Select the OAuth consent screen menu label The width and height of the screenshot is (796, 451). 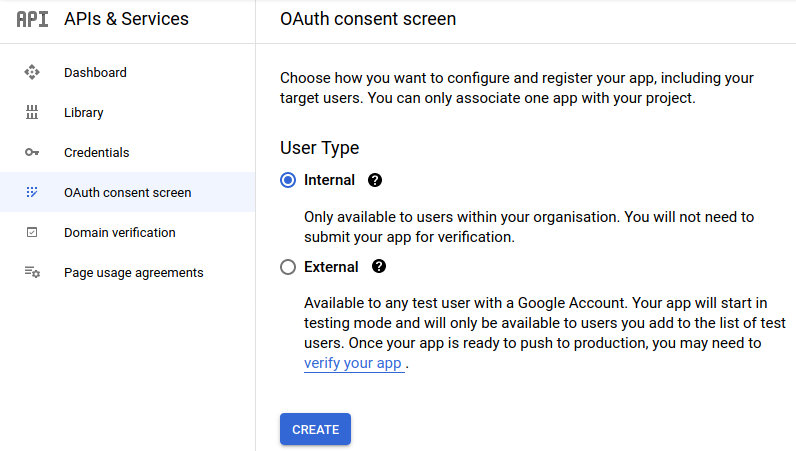[x=127, y=193]
